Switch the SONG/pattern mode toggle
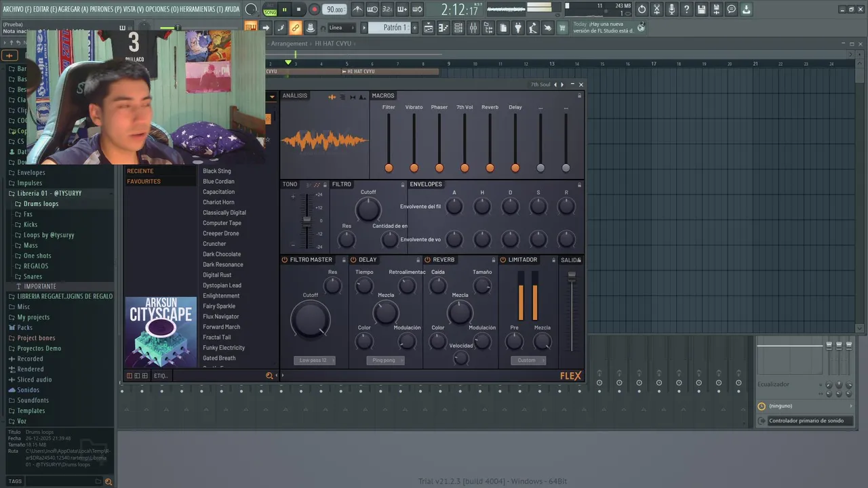868x488 pixels. point(270,9)
